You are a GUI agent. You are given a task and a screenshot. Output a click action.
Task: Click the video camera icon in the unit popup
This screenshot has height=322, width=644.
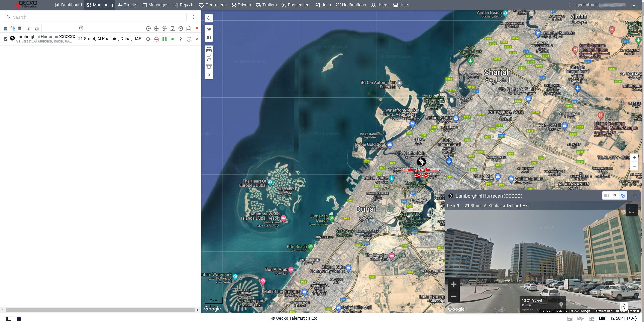pyautogui.click(x=607, y=196)
